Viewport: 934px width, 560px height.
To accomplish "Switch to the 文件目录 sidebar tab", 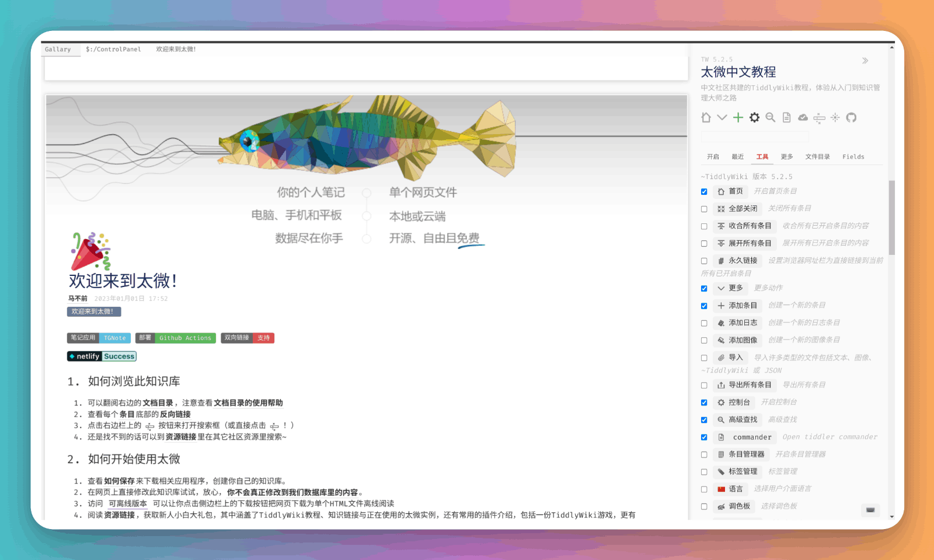I will point(818,157).
